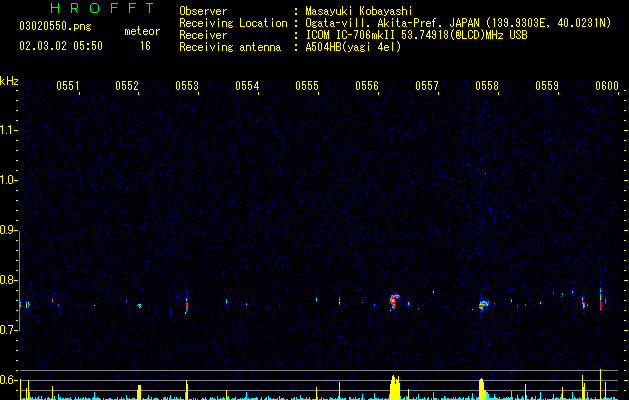This screenshot has width=629, height=400.
Task: Click the 0552 time marker
Action: point(127,86)
